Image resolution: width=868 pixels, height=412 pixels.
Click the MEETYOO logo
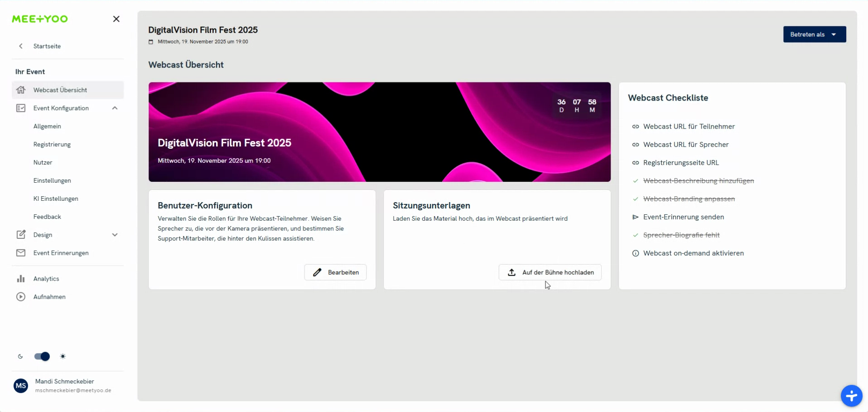coord(39,19)
